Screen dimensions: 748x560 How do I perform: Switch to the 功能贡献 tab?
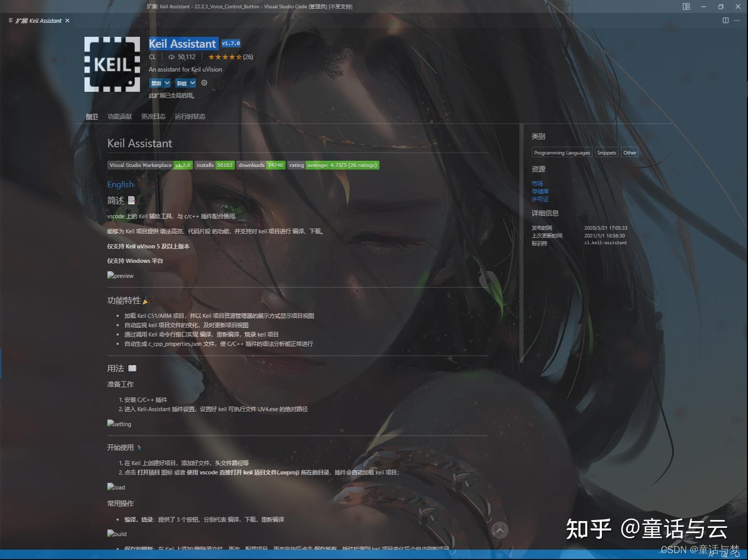point(120,117)
